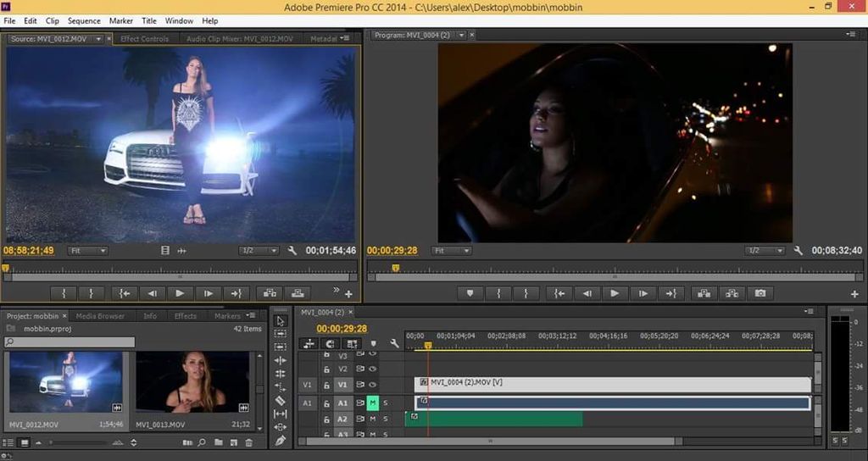
Task: Solo track A2
Action: click(x=386, y=419)
